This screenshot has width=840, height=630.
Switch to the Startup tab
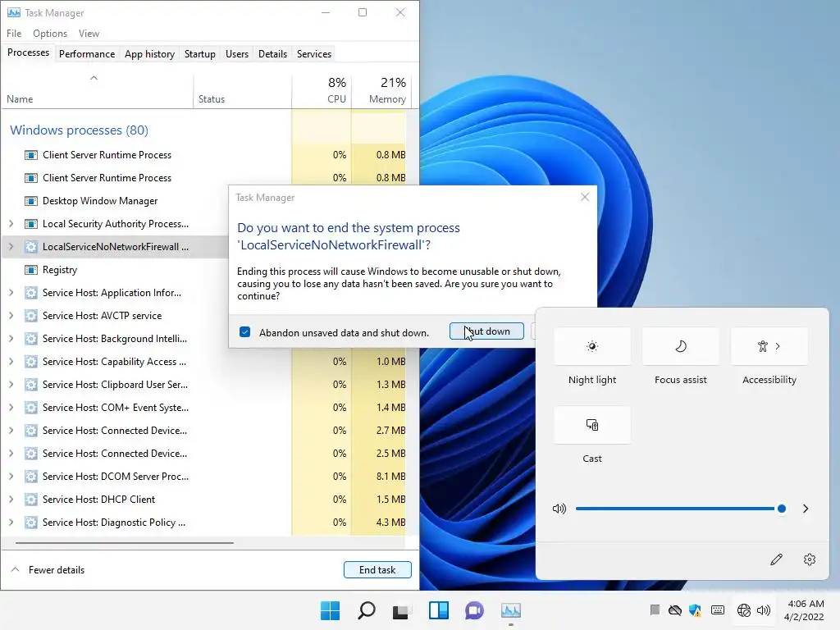coord(200,54)
